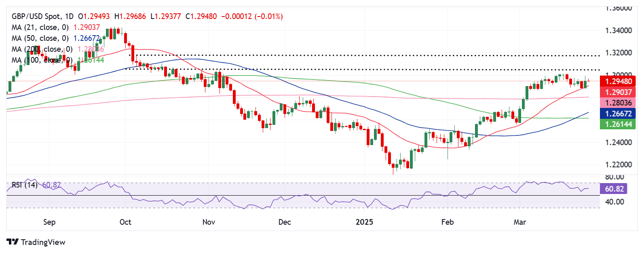Click the red 1.29480 current price tag

[x=618, y=81]
